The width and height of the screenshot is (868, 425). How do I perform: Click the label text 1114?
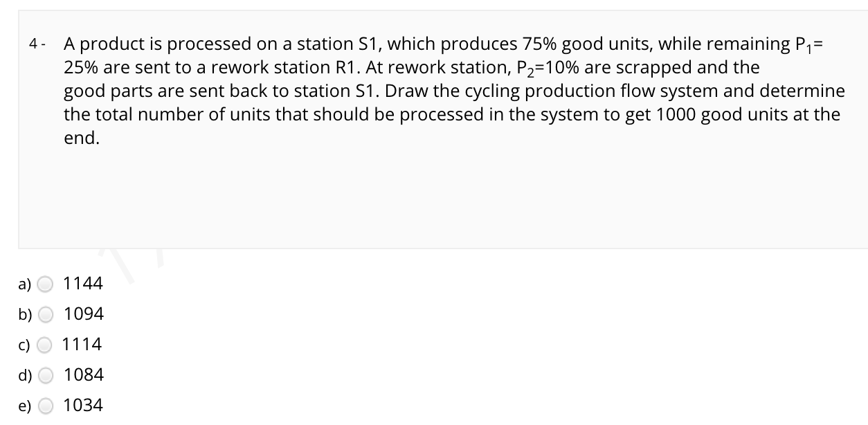pos(83,344)
